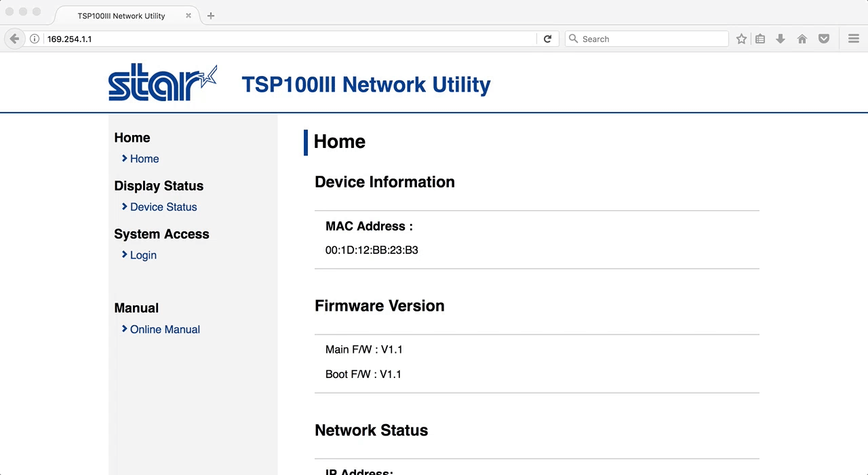Click the Network Status heading
The image size is (868, 475).
click(x=371, y=430)
